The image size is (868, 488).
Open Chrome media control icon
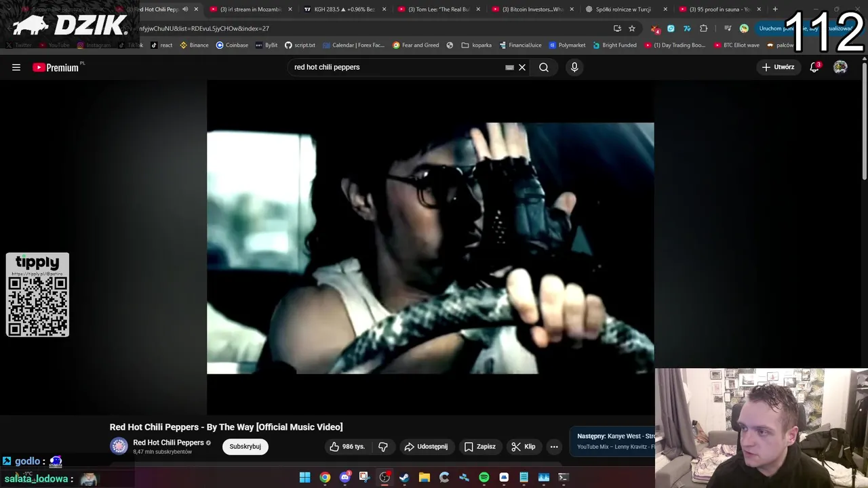pos(728,28)
